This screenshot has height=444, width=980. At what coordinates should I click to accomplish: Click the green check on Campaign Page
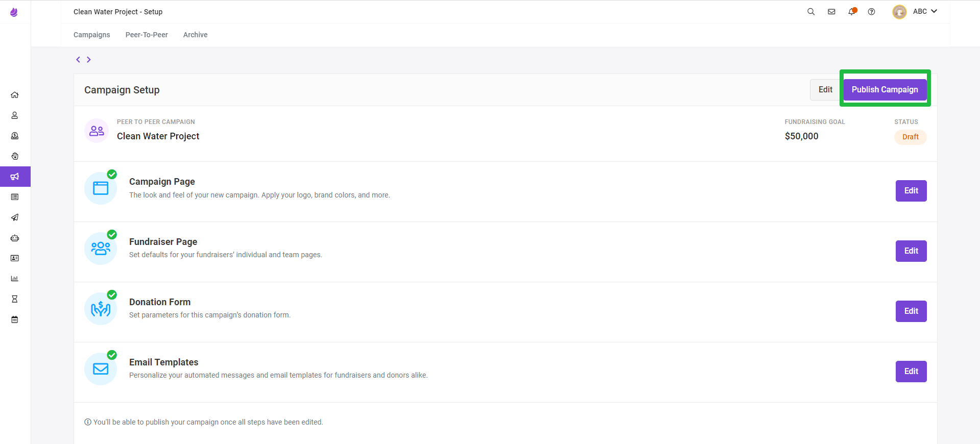tap(112, 175)
